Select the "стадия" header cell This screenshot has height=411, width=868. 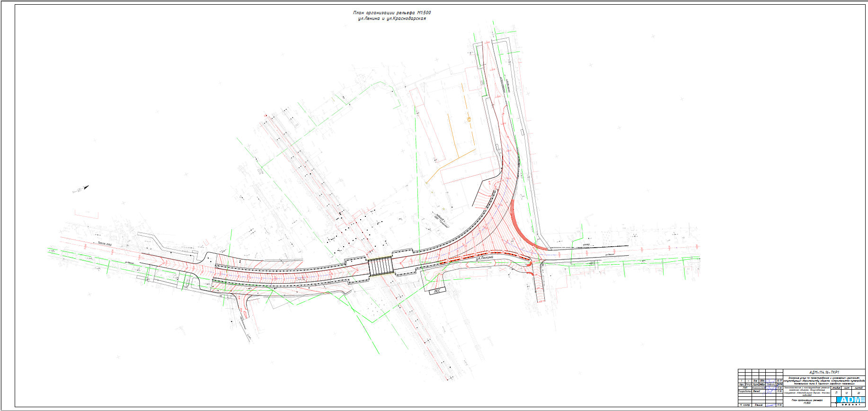836,388
